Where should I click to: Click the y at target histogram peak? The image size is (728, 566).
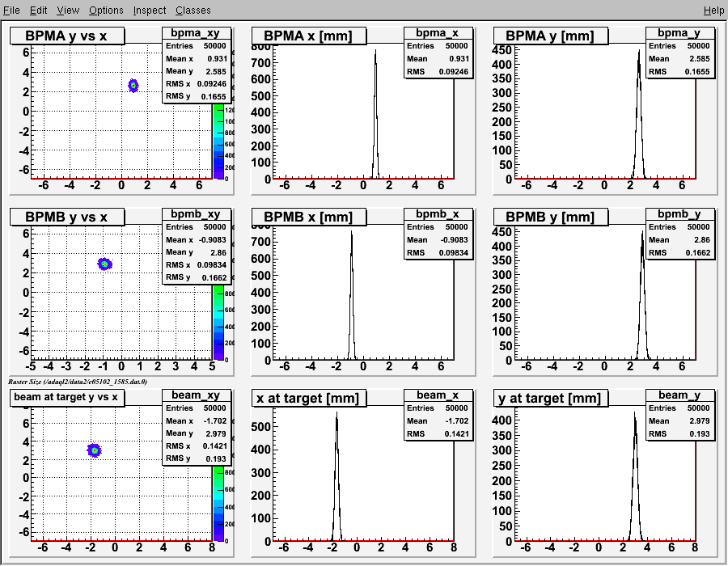click(635, 414)
